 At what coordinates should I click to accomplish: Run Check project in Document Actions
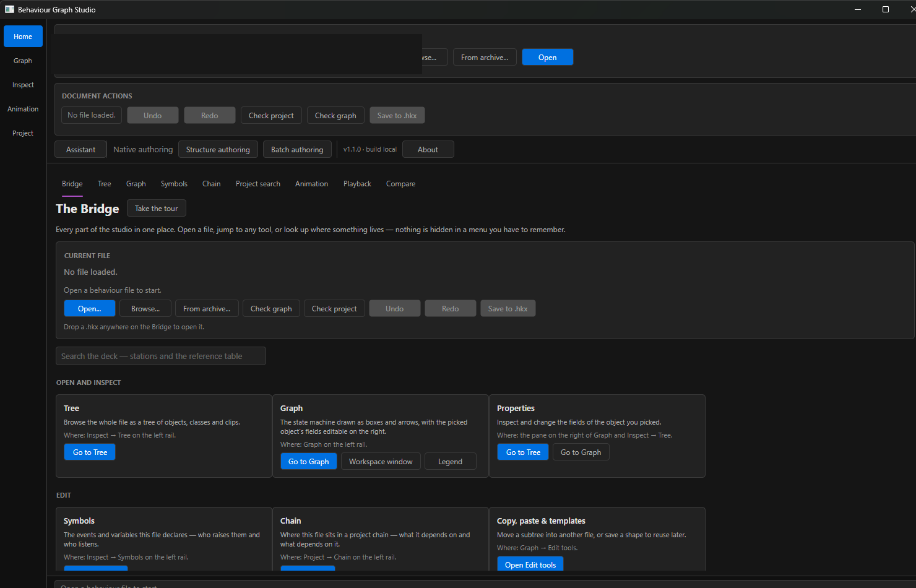[x=271, y=116]
